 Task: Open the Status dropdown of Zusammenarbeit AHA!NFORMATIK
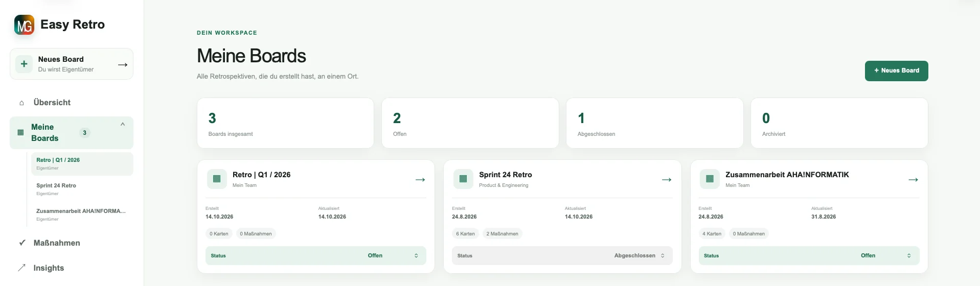(809, 256)
